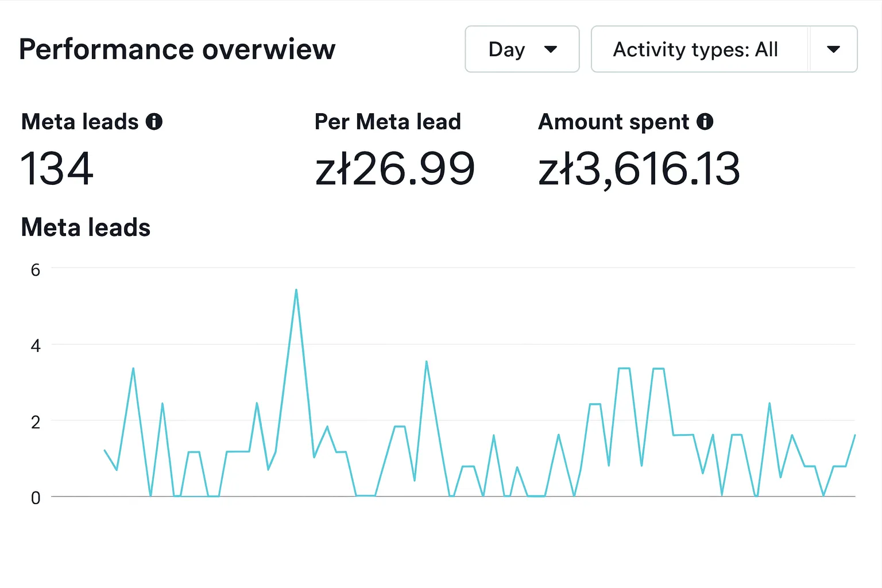This screenshot has width=882, height=588.
Task: Click the leftmost starting point of chart line
Action: [105, 450]
